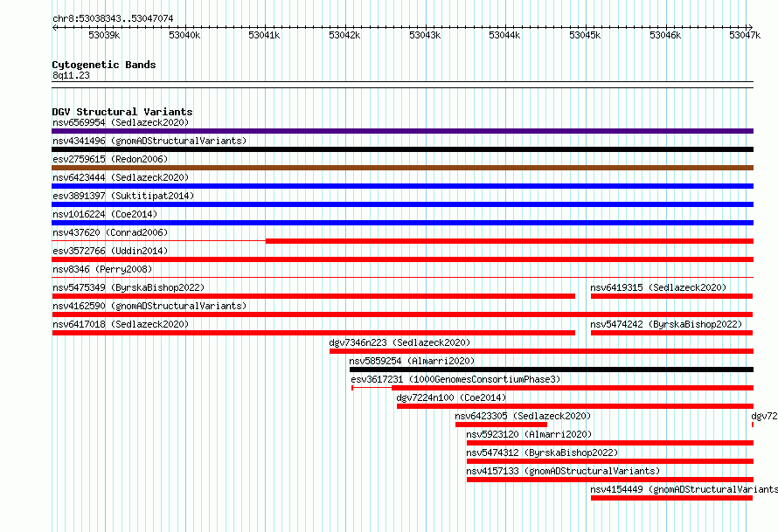Open esv3572766 (Uddin2014) label
This screenshot has height=532, width=778.
[x=110, y=251]
